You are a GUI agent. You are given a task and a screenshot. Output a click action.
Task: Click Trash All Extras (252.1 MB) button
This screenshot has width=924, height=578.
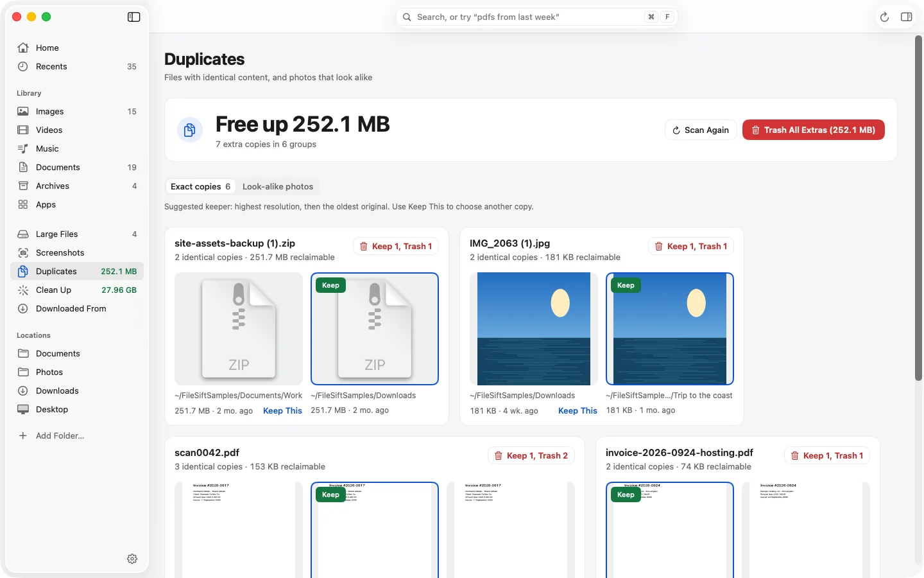click(x=813, y=130)
